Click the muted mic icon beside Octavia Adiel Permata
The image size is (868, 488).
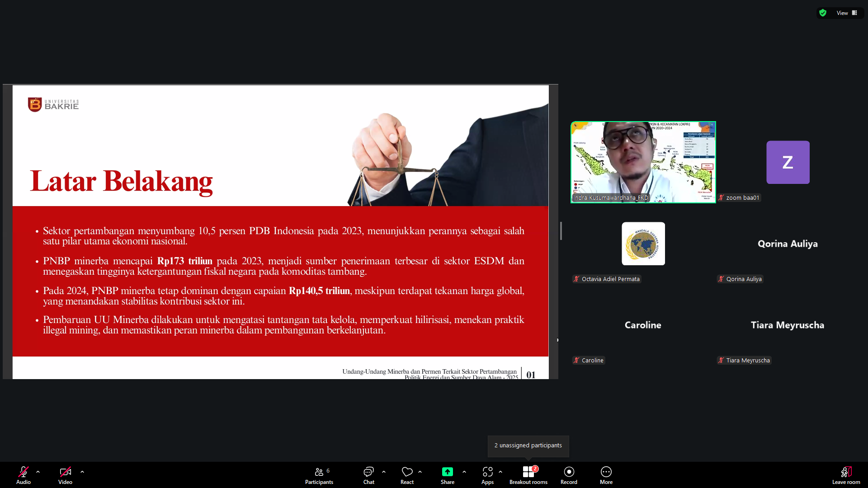coord(577,279)
